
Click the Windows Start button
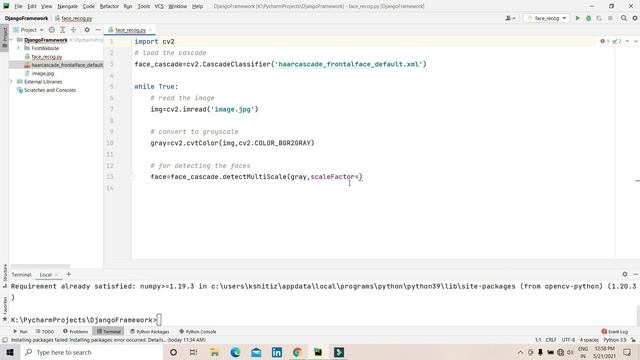click(10, 352)
